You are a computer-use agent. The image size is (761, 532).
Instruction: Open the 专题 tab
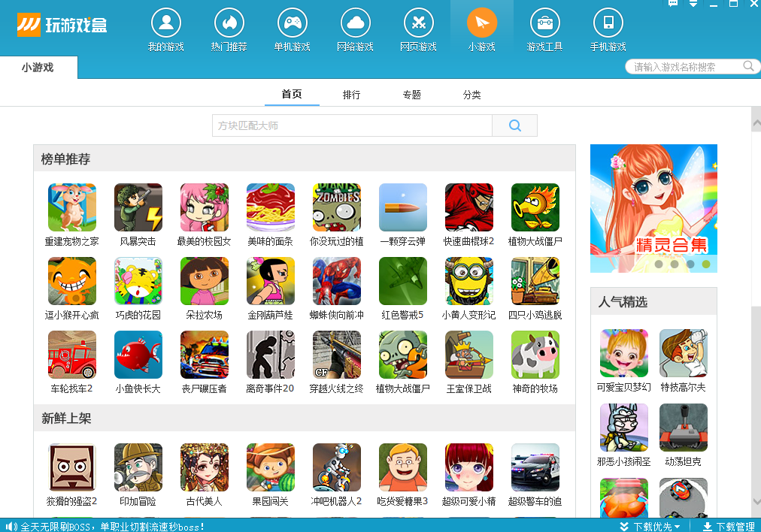[x=411, y=95]
